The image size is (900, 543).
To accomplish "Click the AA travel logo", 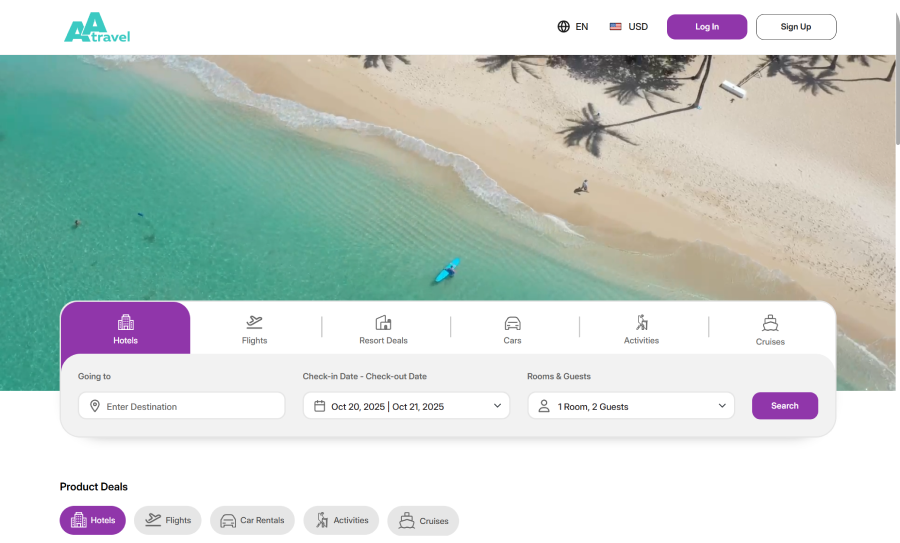I will 97,27.
